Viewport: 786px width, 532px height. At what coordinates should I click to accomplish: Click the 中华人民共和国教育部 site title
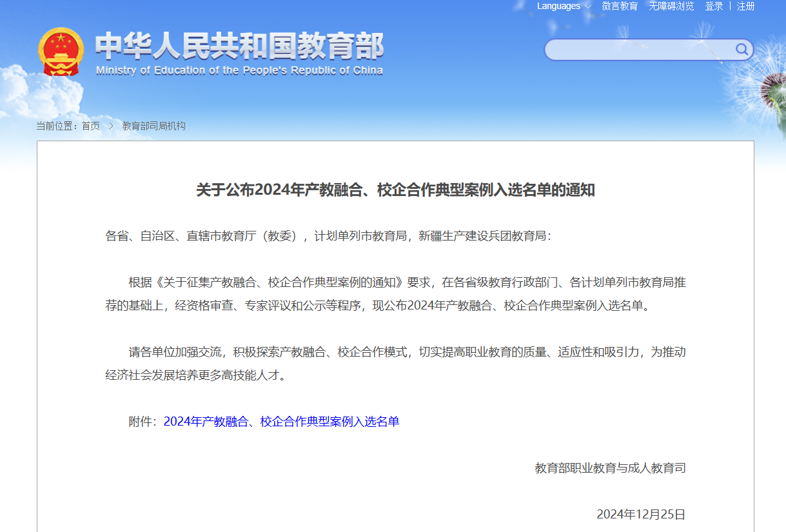click(239, 46)
